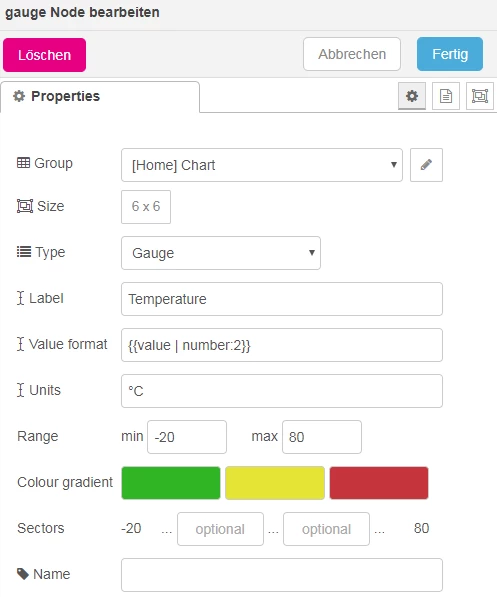Expand the Type dropdown set to Gauge
The width and height of the screenshot is (497, 597).
(221, 253)
